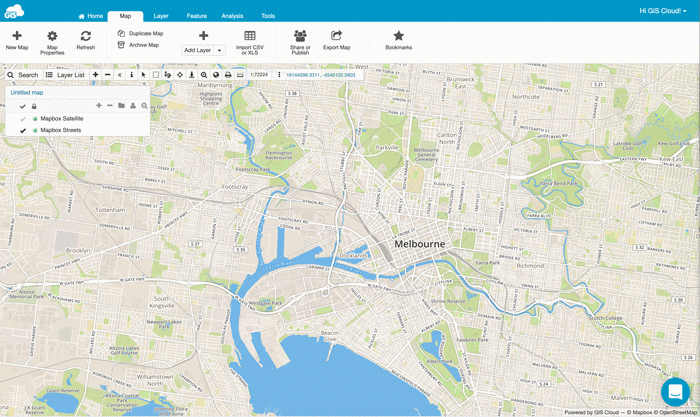Toggle visibility of Mapbox Streets layer
The image size is (700, 417).
[x=23, y=130]
